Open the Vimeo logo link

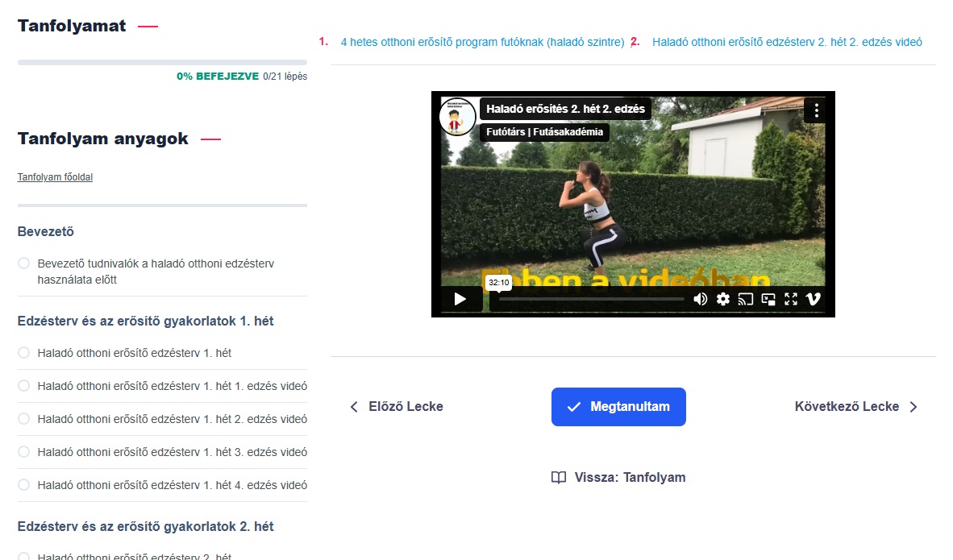[814, 299]
